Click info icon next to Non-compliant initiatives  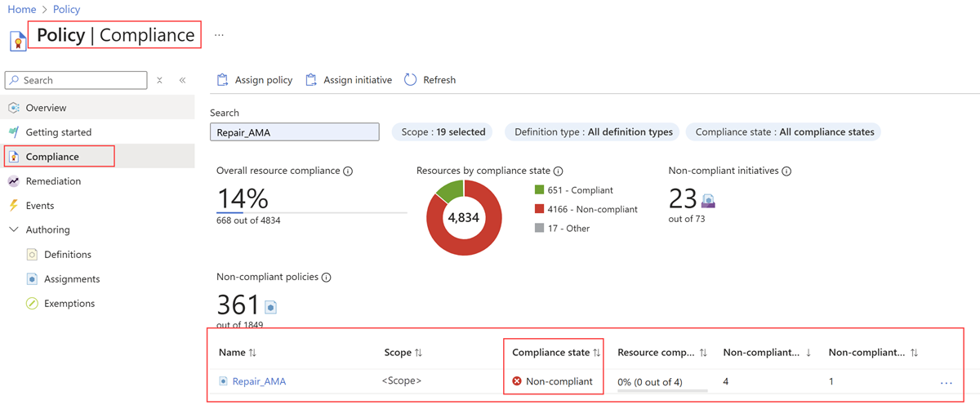pos(786,171)
